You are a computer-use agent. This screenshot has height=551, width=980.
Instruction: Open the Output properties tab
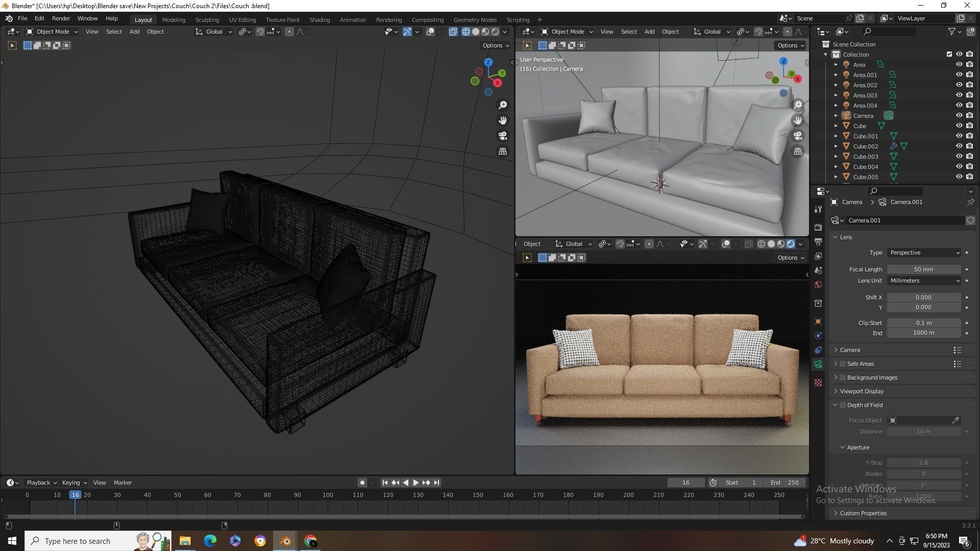818,241
